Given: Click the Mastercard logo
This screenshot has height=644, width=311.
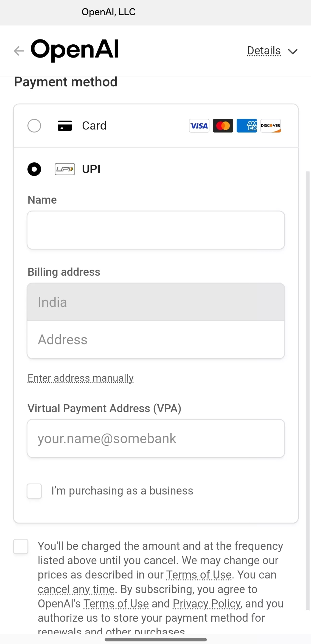Looking at the screenshot, I should [223, 126].
